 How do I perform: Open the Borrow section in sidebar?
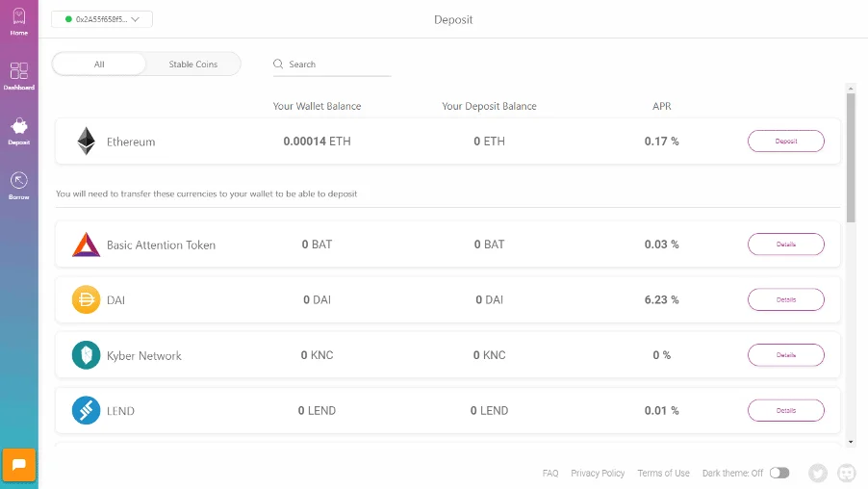point(18,181)
